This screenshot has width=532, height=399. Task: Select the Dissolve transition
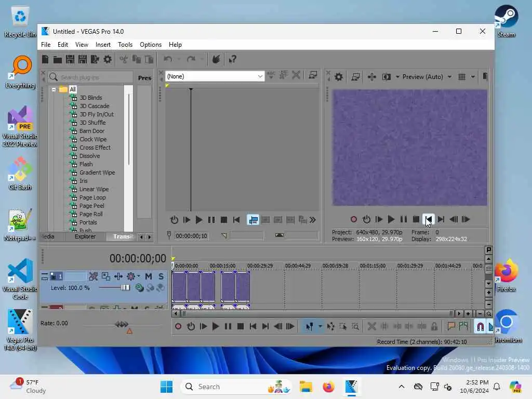(x=89, y=156)
